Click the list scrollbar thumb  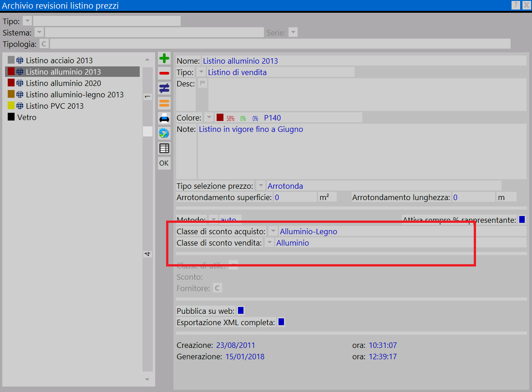[147, 131]
